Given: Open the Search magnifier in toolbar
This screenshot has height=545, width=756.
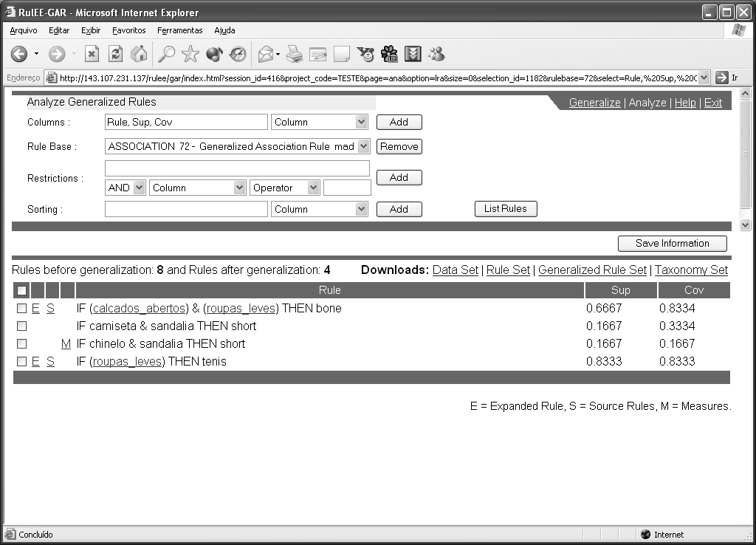Looking at the screenshot, I should point(167,54).
